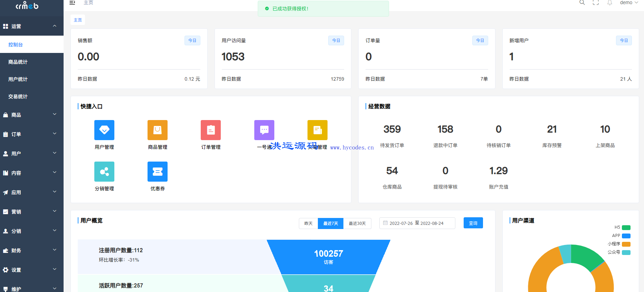Open the 分销管理 share icon
Screen dimensions: 644x292
pyautogui.click(x=104, y=172)
